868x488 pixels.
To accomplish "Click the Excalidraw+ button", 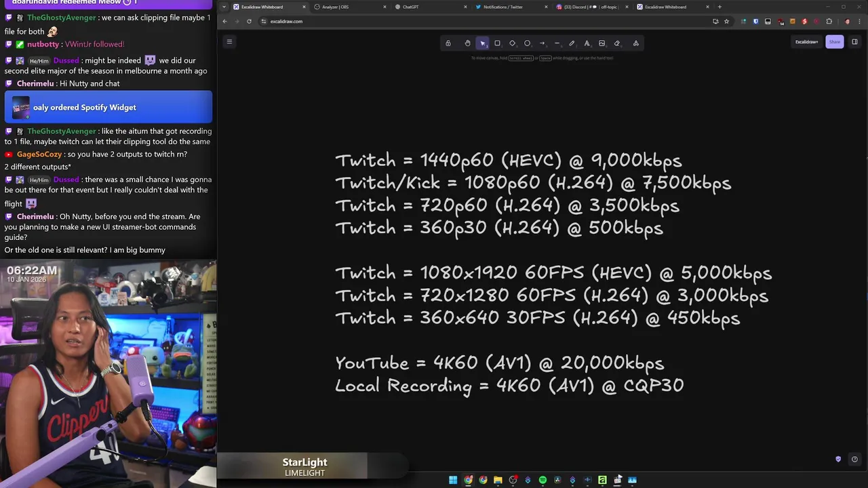I will [806, 42].
